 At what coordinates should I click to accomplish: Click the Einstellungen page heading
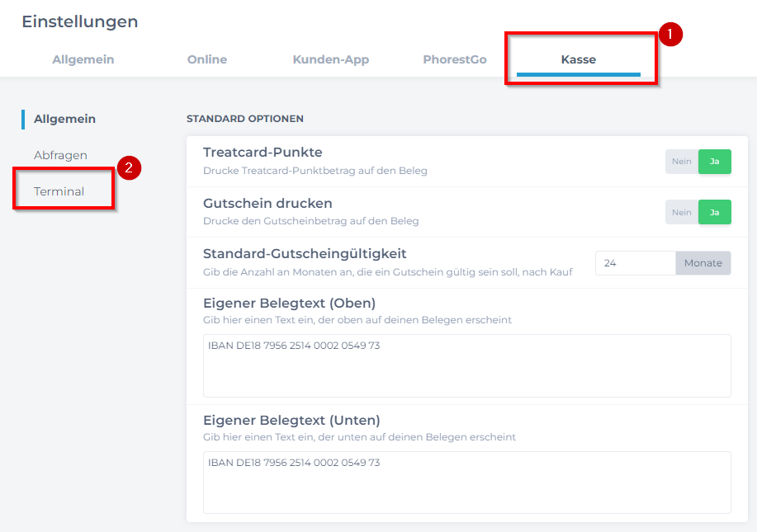[x=80, y=21]
